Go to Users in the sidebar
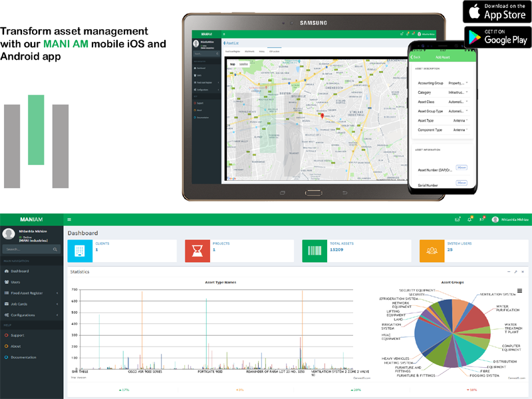Screen dimensions: 532x399 pyautogui.click(x=16, y=282)
